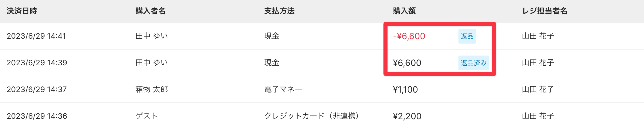Viewport: 644px width, 128px height.
Task: Open the 2023/6/29 14:37 transaction row
Action: click(37, 90)
